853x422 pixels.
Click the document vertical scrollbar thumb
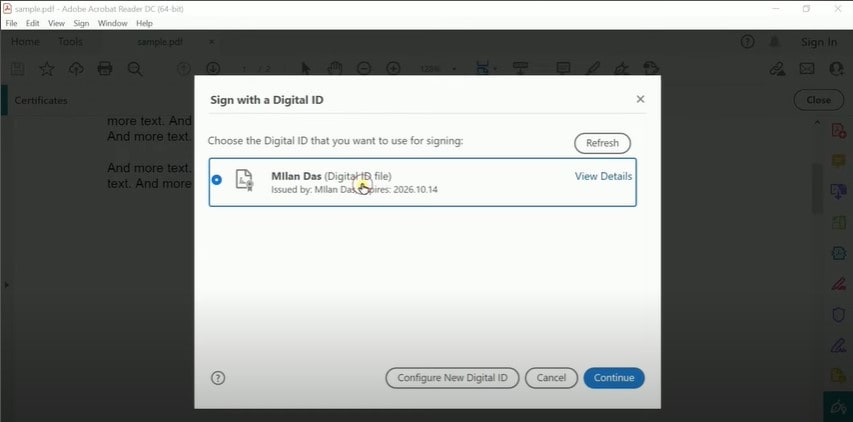coord(817,188)
